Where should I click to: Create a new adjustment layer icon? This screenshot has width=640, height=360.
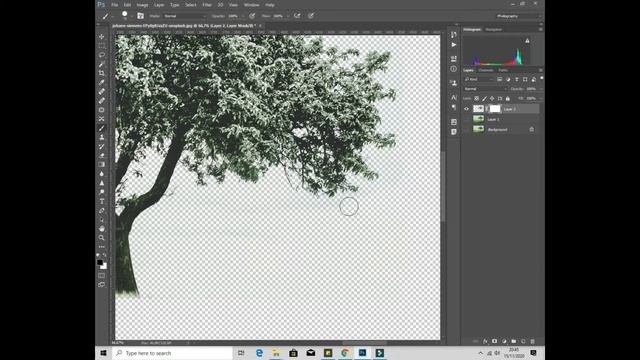(x=504, y=341)
